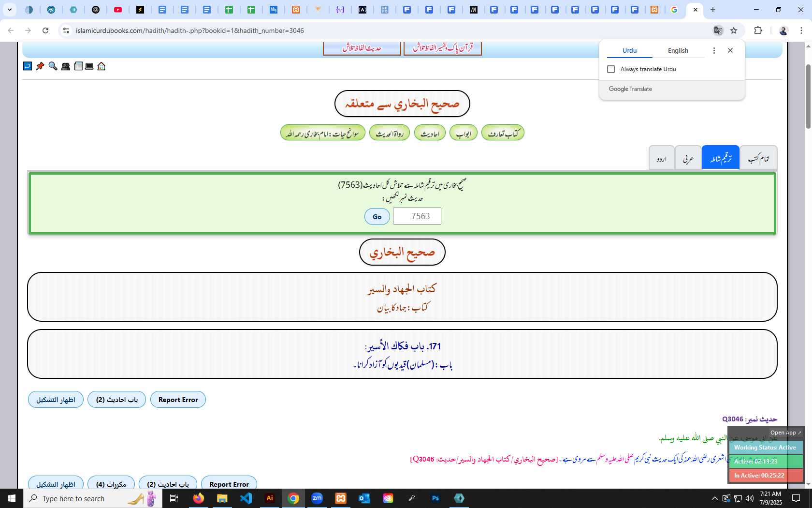Open Chrome's three-dot menu
This screenshot has height=508, width=812.
pyautogui.click(x=801, y=30)
